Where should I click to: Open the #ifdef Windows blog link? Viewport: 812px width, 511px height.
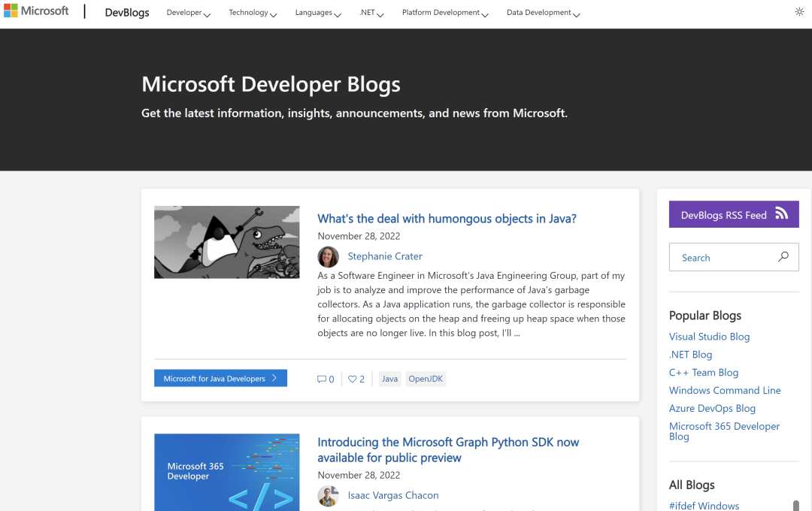pyautogui.click(x=704, y=506)
